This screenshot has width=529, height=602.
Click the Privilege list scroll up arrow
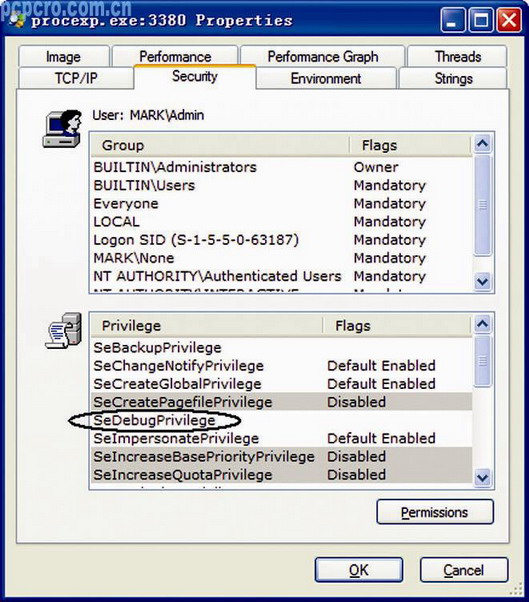pyautogui.click(x=482, y=324)
